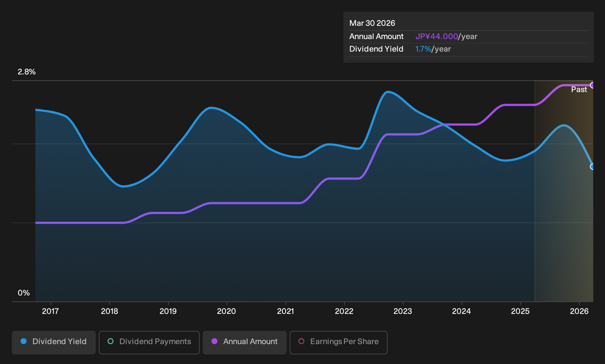Click the 'Annual Amount' label in tooltip
The image size is (605, 364).
tap(376, 36)
